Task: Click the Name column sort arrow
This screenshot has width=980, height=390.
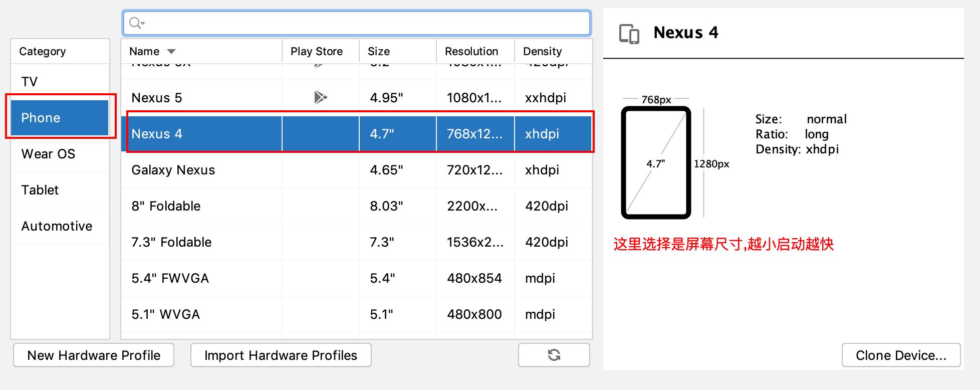Action: click(x=171, y=52)
